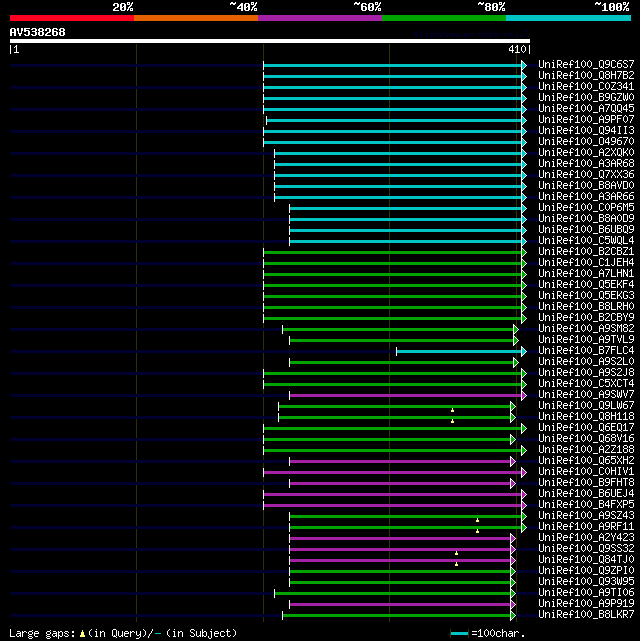Select the UniRef100_C1JEH4 label
Image resolution: width=640 pixels, height=641 pixels.
click(586, 262)
